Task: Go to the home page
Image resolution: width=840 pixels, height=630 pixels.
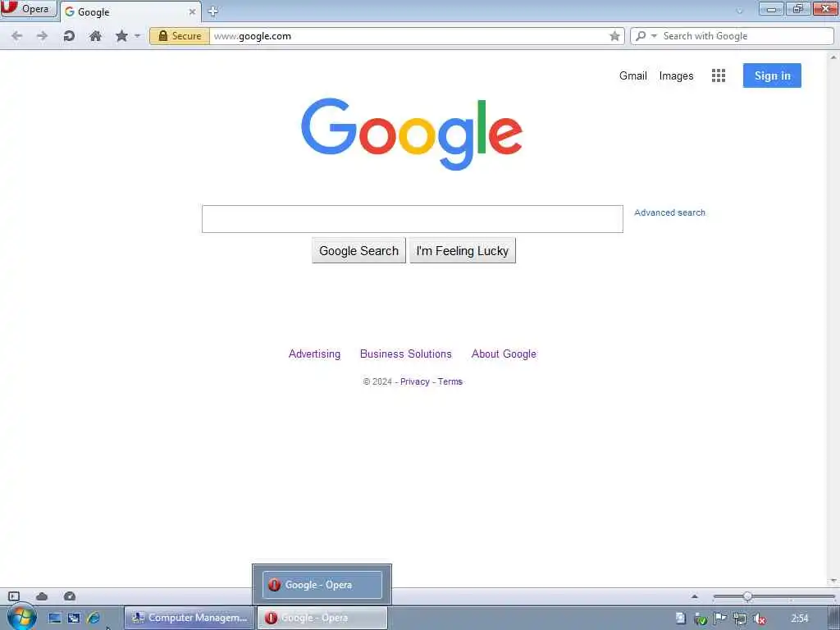Action: pyautogui.click(x=95, y=36)
